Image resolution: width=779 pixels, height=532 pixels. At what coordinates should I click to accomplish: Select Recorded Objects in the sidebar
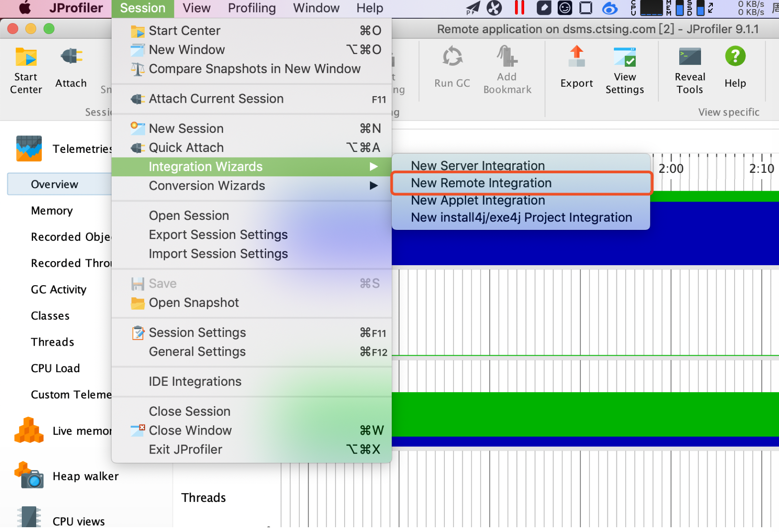[71, 237]
